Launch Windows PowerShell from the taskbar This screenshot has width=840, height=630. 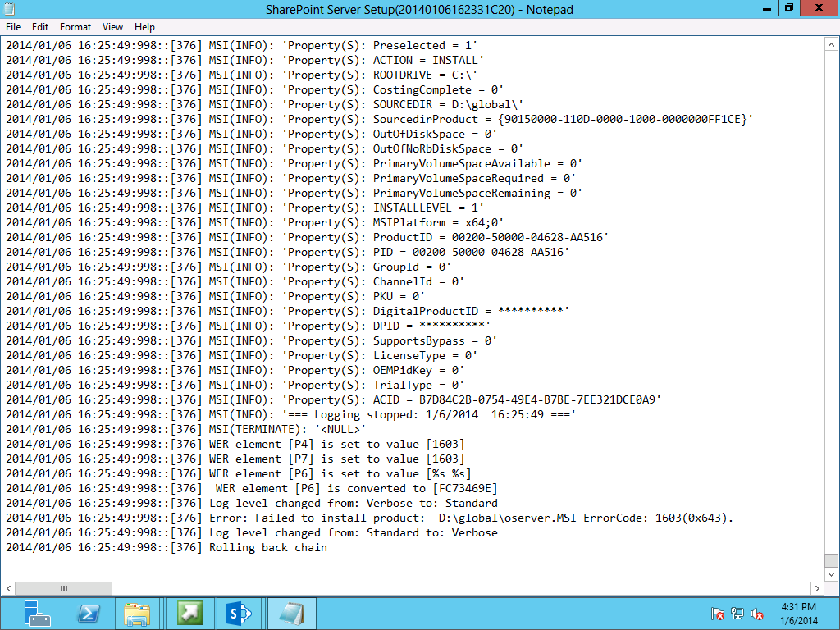88,613
